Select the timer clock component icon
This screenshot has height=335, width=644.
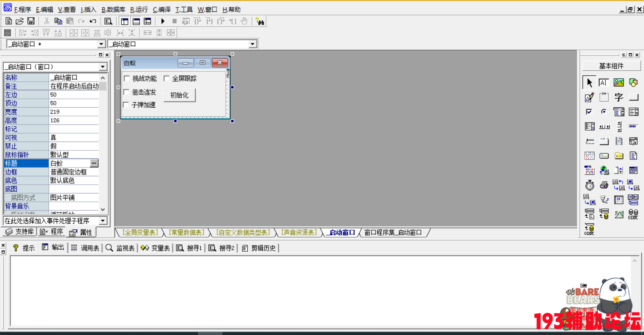point(589,185)
